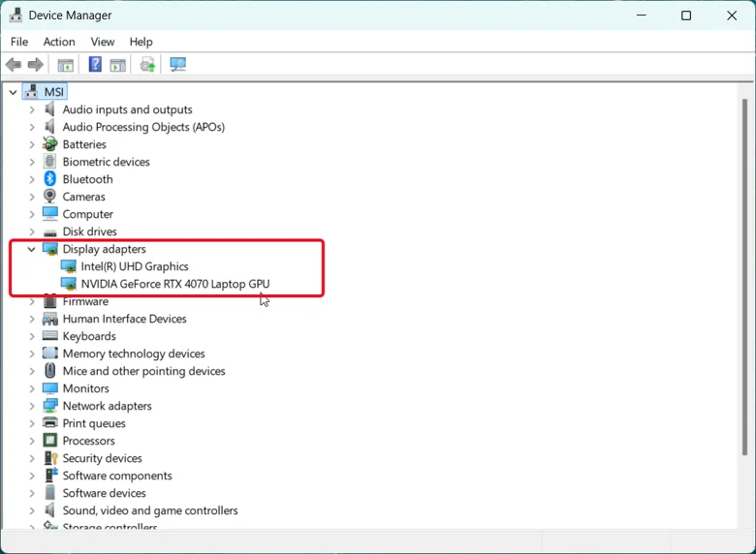This screenshot has height=554, width=756.
Task: Collapse the MSI root node
Action: (13, 92)
